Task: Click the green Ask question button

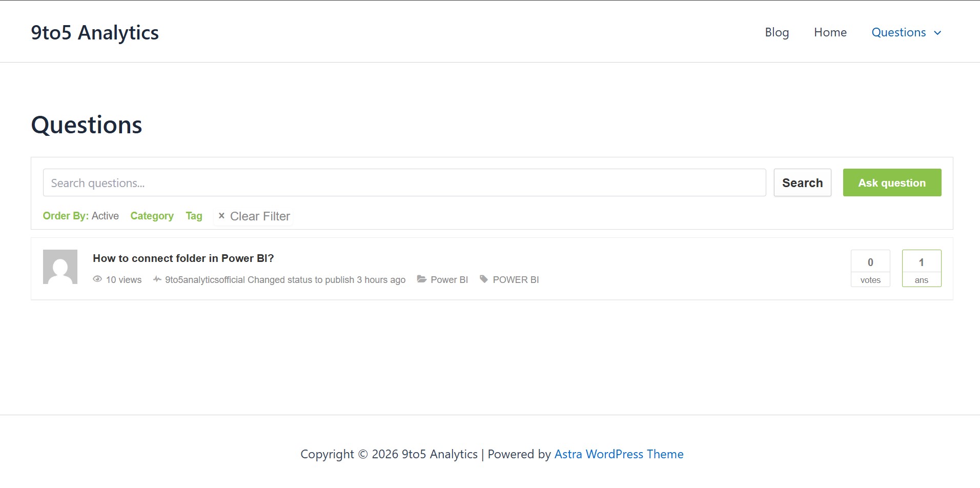Action: 892,182
